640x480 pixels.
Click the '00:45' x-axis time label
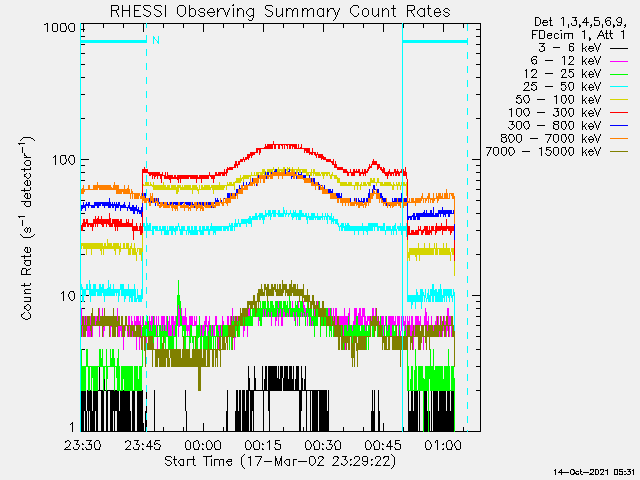[x=383, y=445]
